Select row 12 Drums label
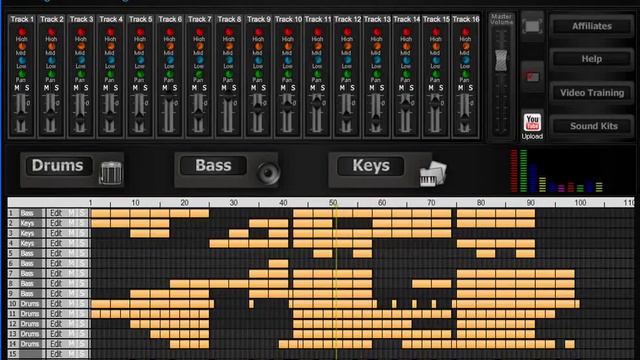This screenshot has height=360, width=640. point(30,324)
